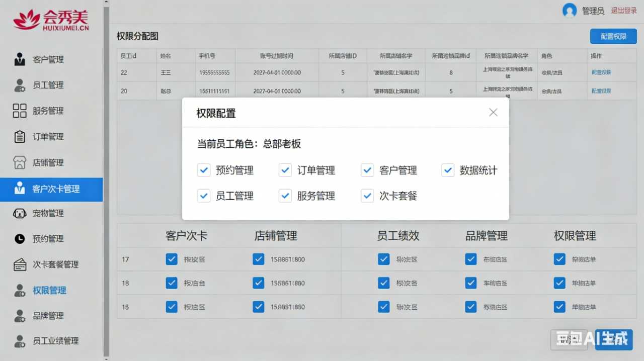Click the 客户管理 sidebar icon
Screen dimensions: 644x361
pyautogui.click(x=20, y=59)
